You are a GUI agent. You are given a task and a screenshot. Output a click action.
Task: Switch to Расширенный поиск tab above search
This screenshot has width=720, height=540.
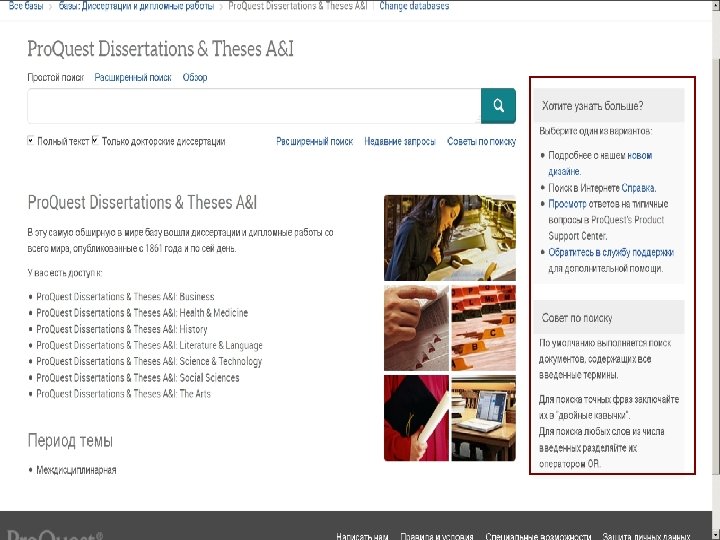[133, 77]
